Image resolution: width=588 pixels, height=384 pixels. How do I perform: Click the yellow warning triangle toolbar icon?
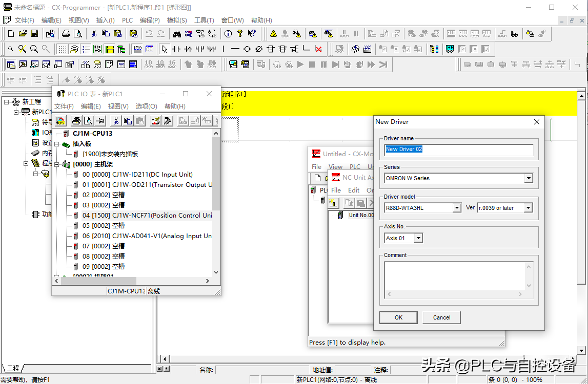click(274, 34)
